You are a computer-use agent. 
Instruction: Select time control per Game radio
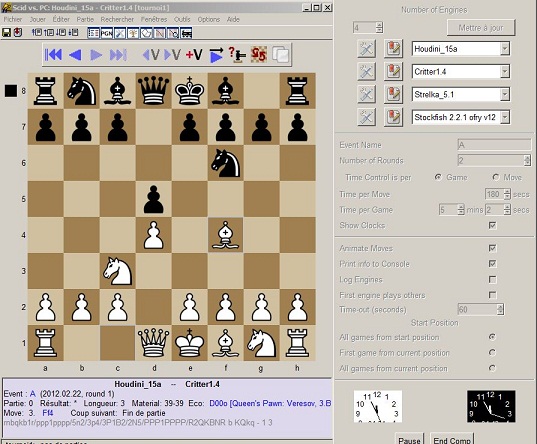point(438,177)
